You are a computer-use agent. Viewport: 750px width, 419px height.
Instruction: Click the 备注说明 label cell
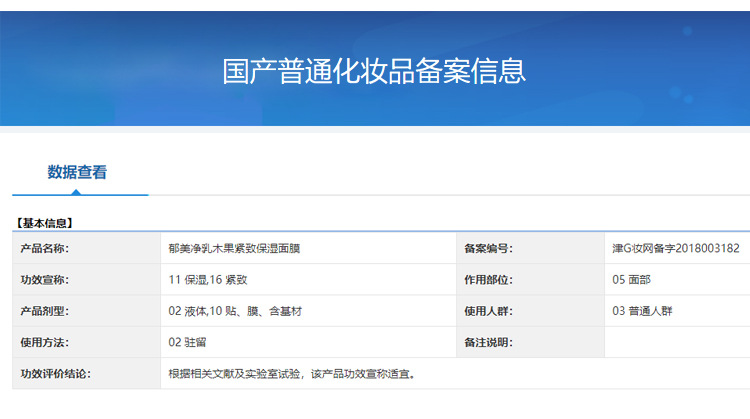coord(530,342)
